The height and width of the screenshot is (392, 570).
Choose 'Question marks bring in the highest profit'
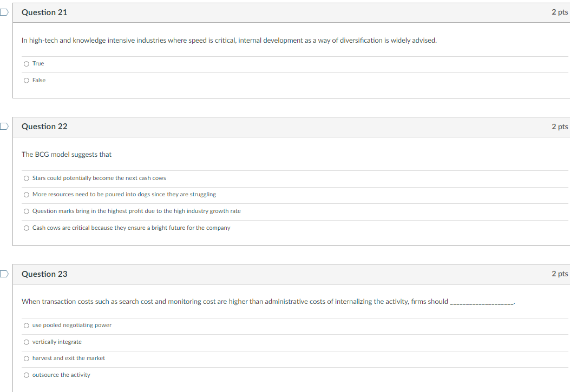point(26,211)
